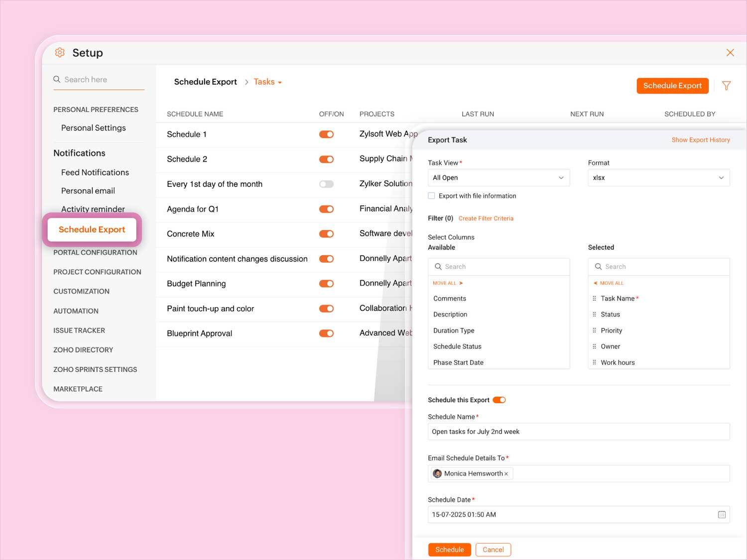
Task: Enable Every 1st day of the month schedule
Action: [326, 184]
